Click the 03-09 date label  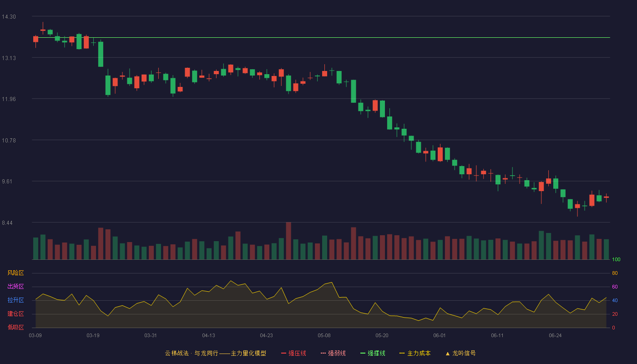[35, 335]
